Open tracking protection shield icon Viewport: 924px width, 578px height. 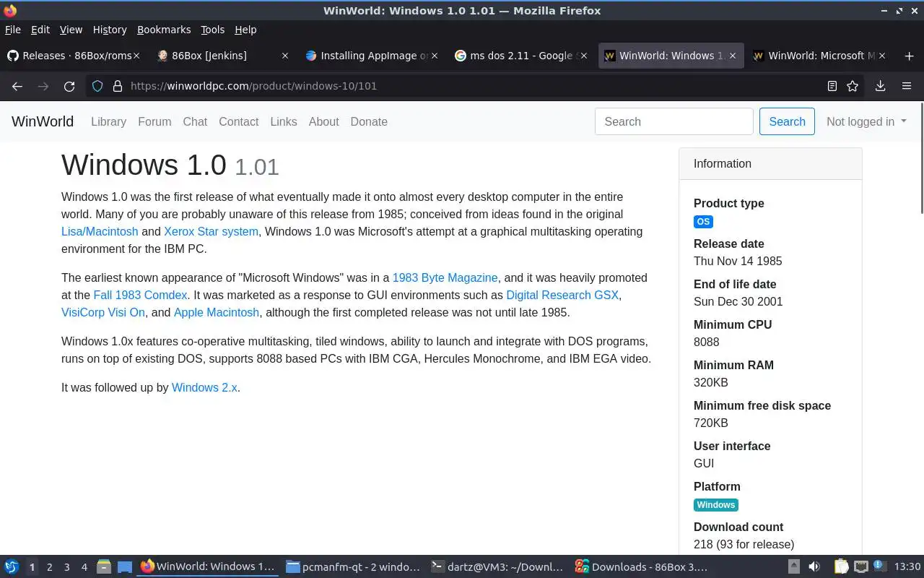(x=98, y=86)
